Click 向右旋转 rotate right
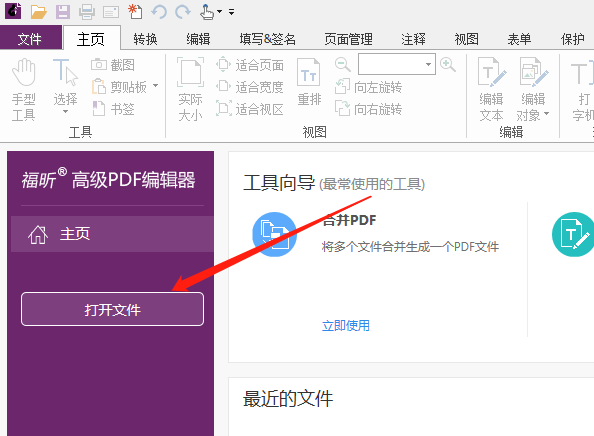Screen dimensions: 594x436 pyautogui.click(x=368, y=109)
